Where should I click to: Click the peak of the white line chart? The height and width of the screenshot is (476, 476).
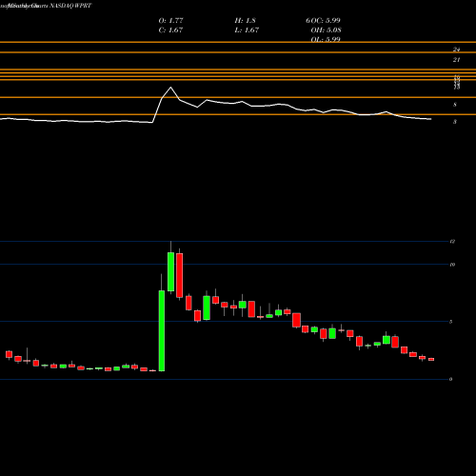[170, 88]
